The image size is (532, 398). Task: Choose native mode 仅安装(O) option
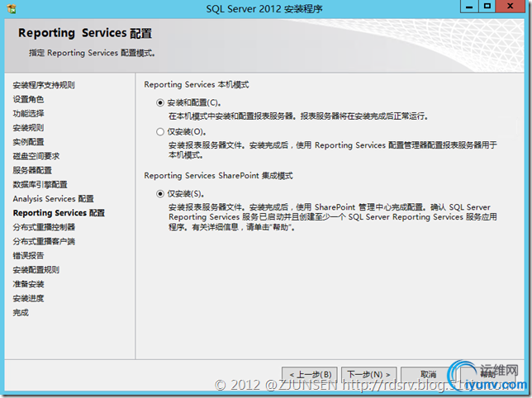(x=160, y=131)
